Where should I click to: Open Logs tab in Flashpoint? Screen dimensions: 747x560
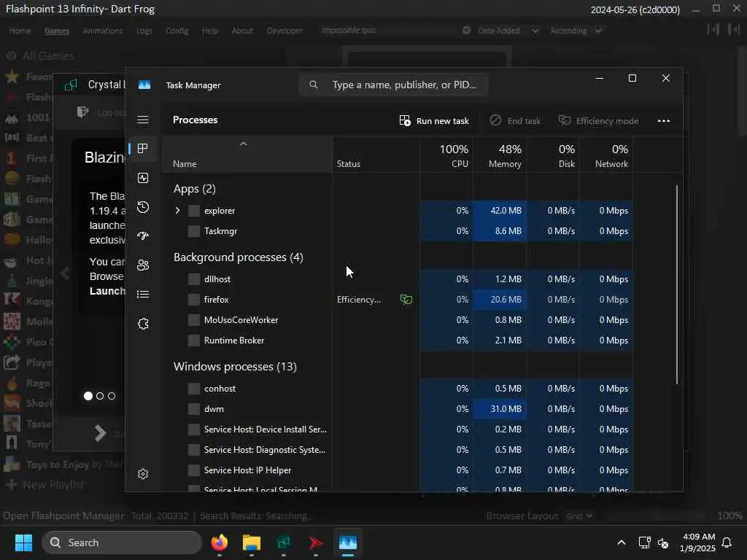coord(144,31)
